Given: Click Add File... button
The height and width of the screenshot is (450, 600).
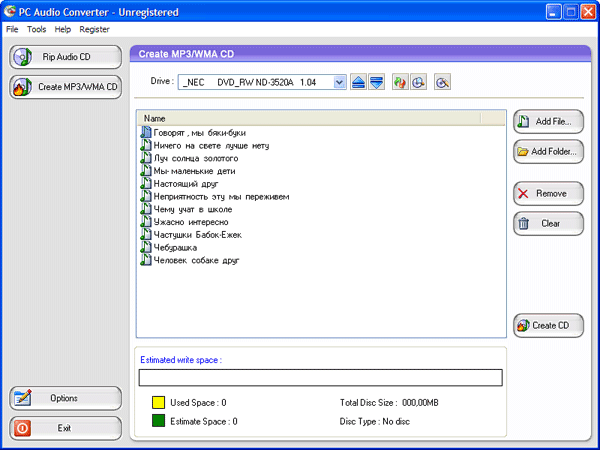Looking at the screenshot, I should 548,122.
